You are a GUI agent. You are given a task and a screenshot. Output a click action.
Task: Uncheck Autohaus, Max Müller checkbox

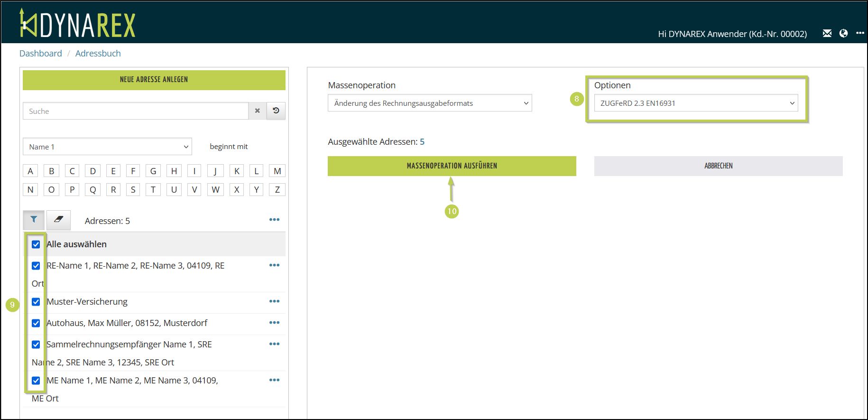click(36, 323)
